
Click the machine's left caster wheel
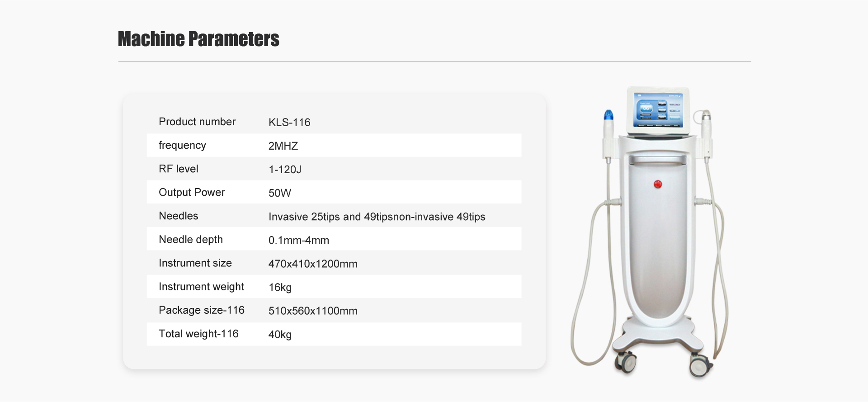tap(626, 362)
